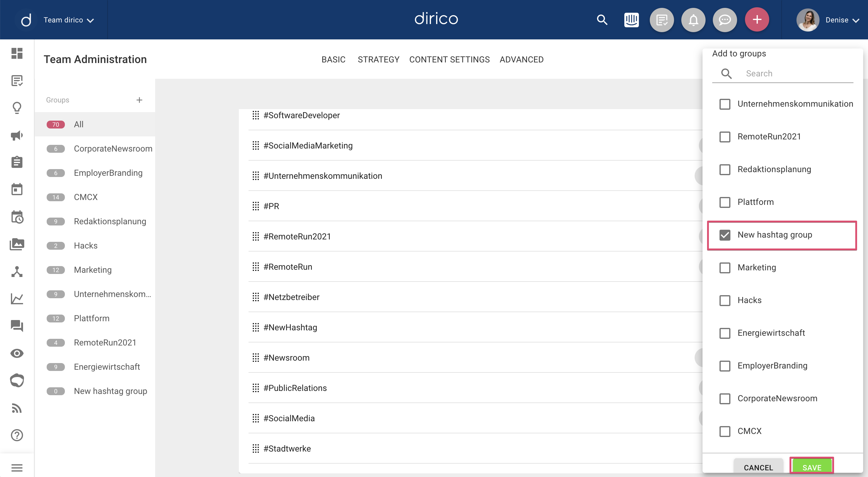This screenshot has width=868, height=477.
Task: Click the Search field in Add to groups
Action: coord(783,73)
